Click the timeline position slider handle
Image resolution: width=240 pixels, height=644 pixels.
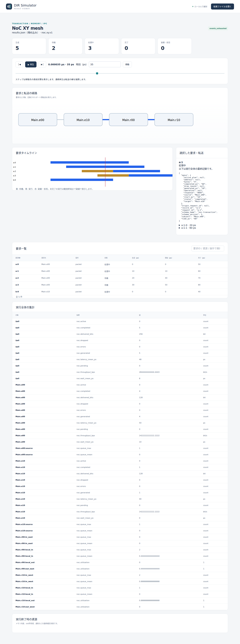[97, 73]
